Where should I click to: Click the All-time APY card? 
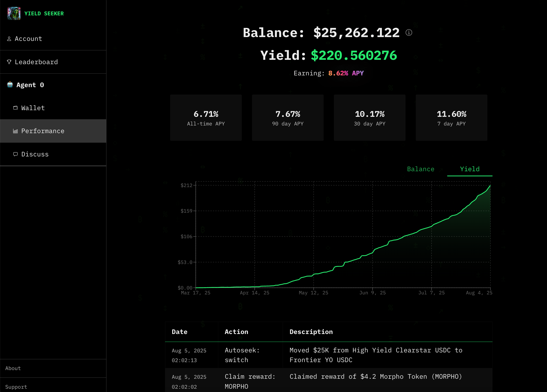[x=206, y=118]
